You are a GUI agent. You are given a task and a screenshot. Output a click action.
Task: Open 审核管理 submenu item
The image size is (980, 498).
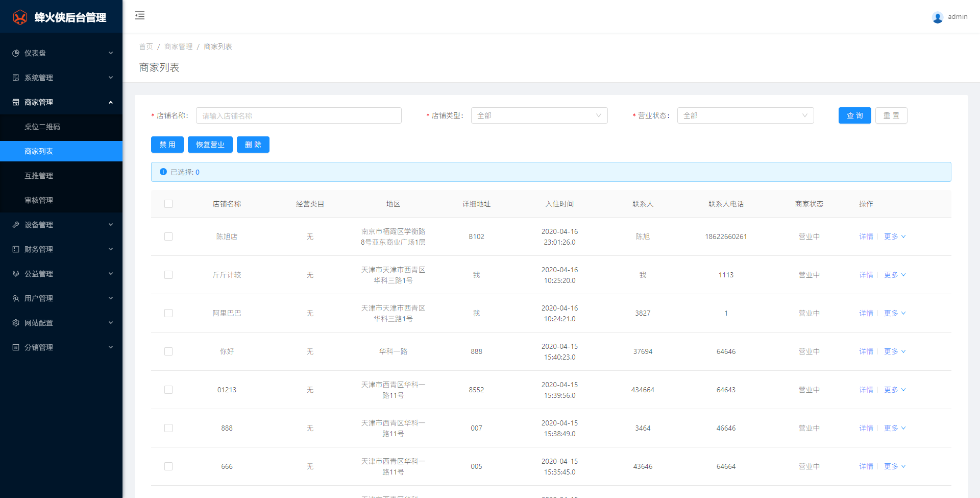(61, 200)
